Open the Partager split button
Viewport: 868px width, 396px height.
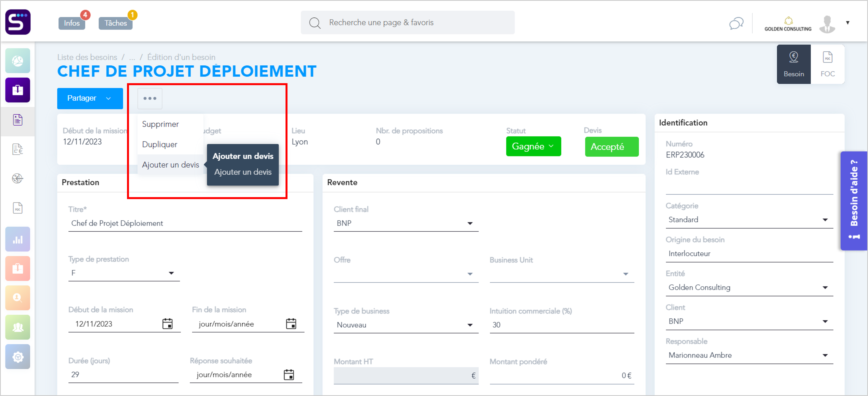pos(90,99)
